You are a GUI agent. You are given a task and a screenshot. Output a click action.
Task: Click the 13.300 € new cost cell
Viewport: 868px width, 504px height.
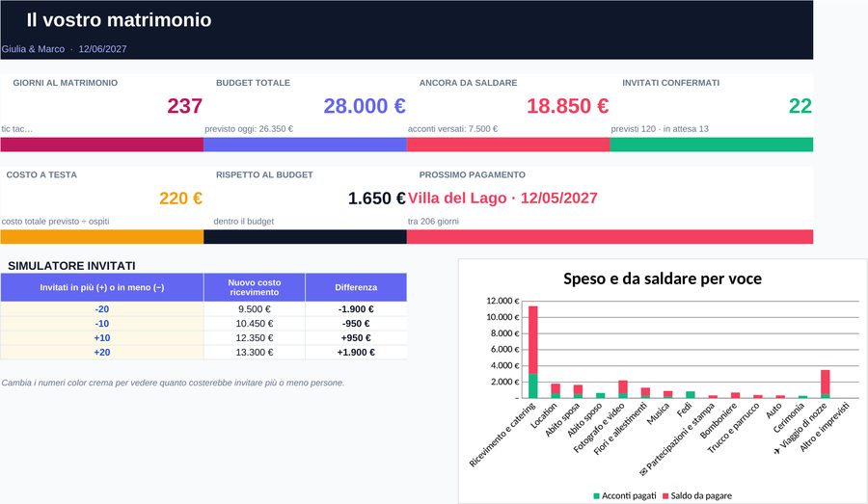[x=254, y=353]
